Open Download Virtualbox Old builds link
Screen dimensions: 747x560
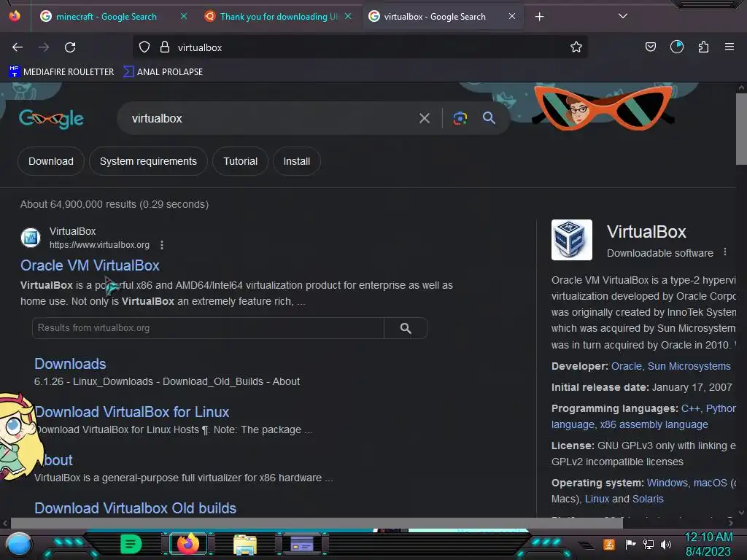pos(135,508)
